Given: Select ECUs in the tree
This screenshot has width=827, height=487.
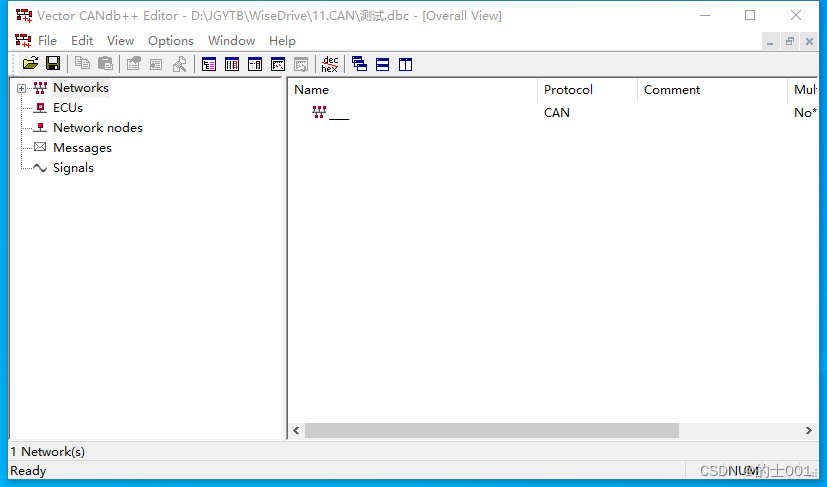Looking at the screenshot, I should 68,108.
